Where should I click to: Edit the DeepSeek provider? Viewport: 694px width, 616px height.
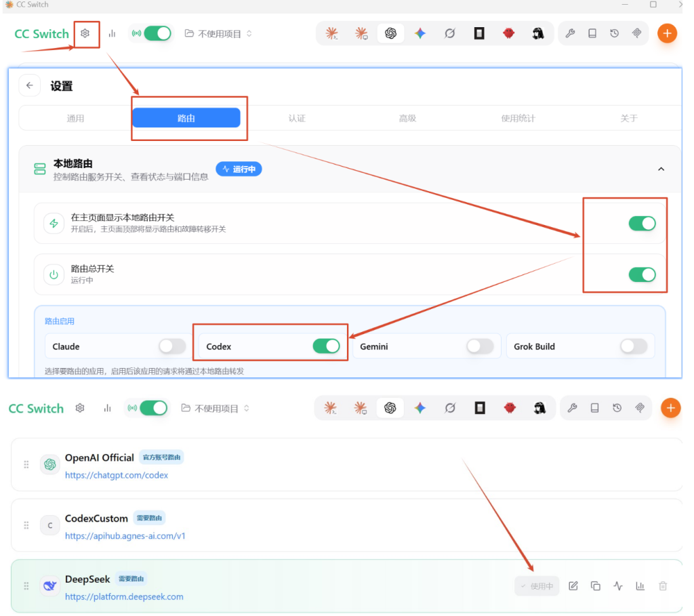573,586
